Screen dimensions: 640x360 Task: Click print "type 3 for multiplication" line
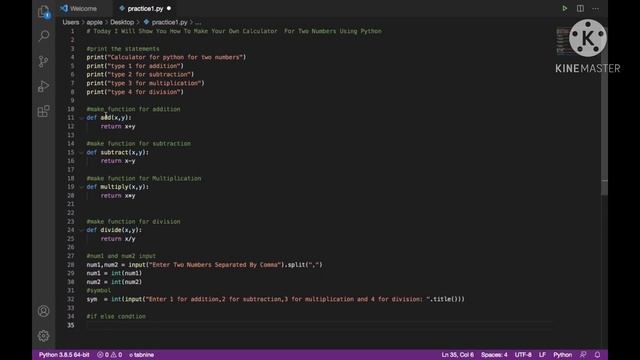[x=145, y=83]
